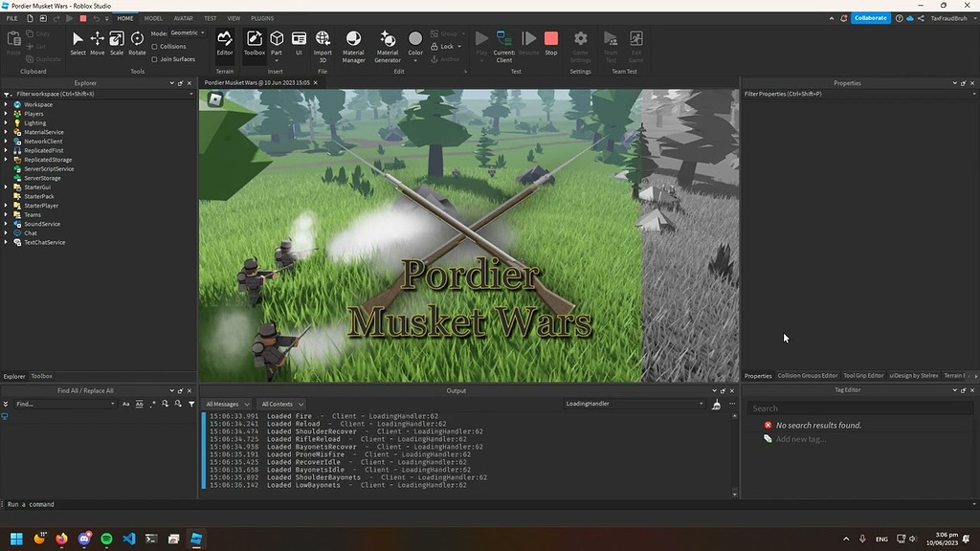Pick the Rotate tool
The height and width of the screenshot is (551, 980).
(x=137, y=44)
